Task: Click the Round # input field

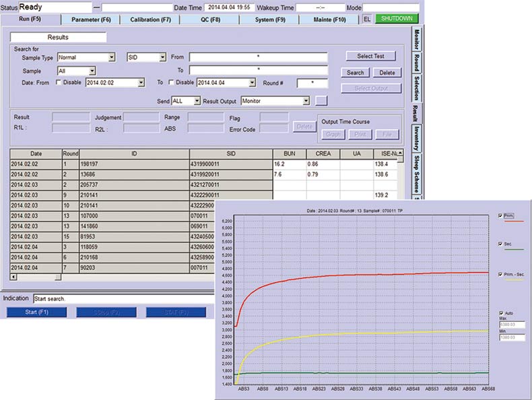Action: [312, 83]
